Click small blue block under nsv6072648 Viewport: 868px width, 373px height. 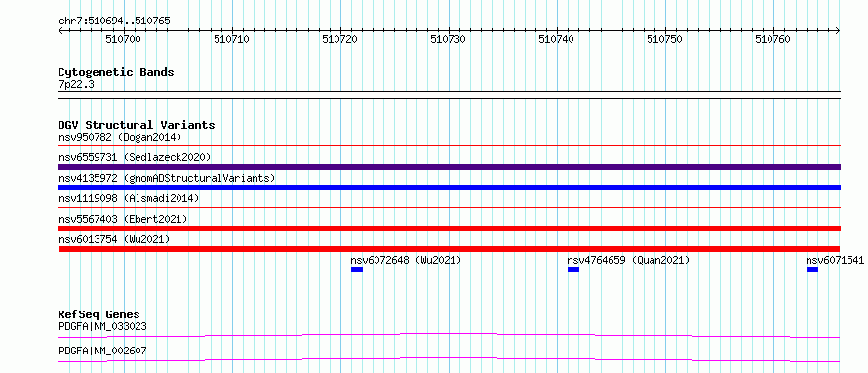[357, 269]
